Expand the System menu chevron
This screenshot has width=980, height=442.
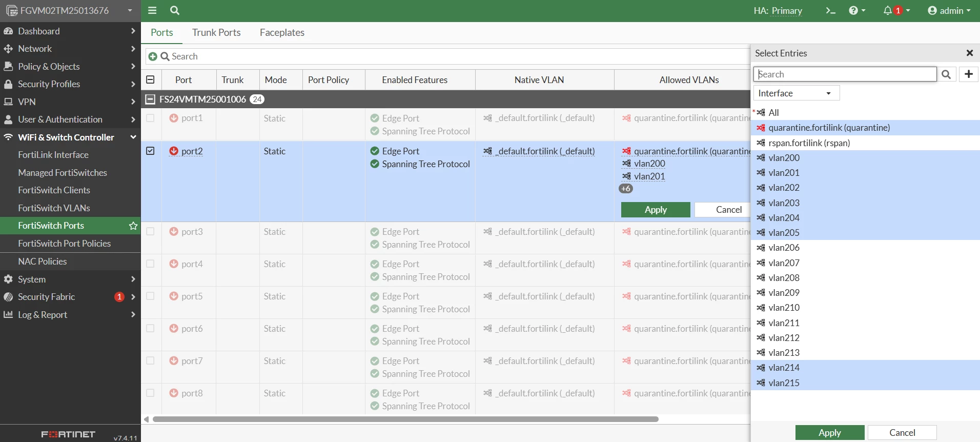133,279
